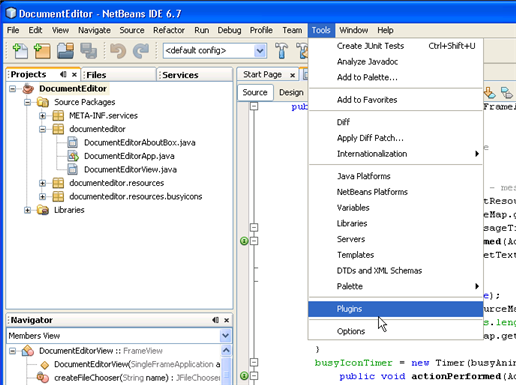Expand the documenteditor.resources package

42,183
